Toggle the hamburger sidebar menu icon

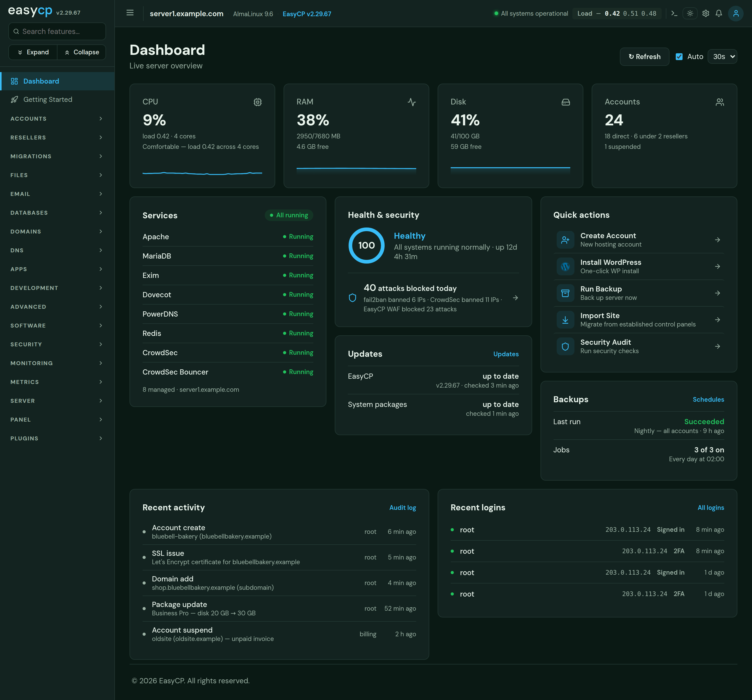[130, 13]
